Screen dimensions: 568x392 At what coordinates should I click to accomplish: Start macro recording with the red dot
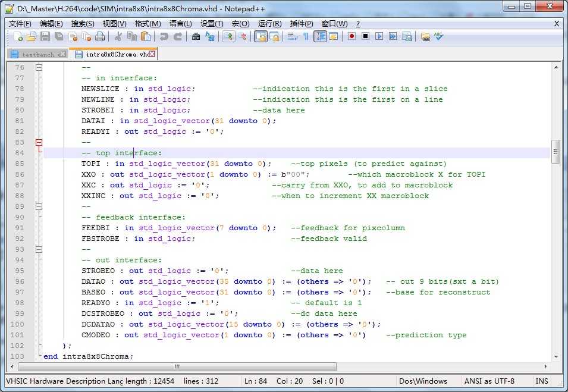pyautogui.click(x=352, y=36)
